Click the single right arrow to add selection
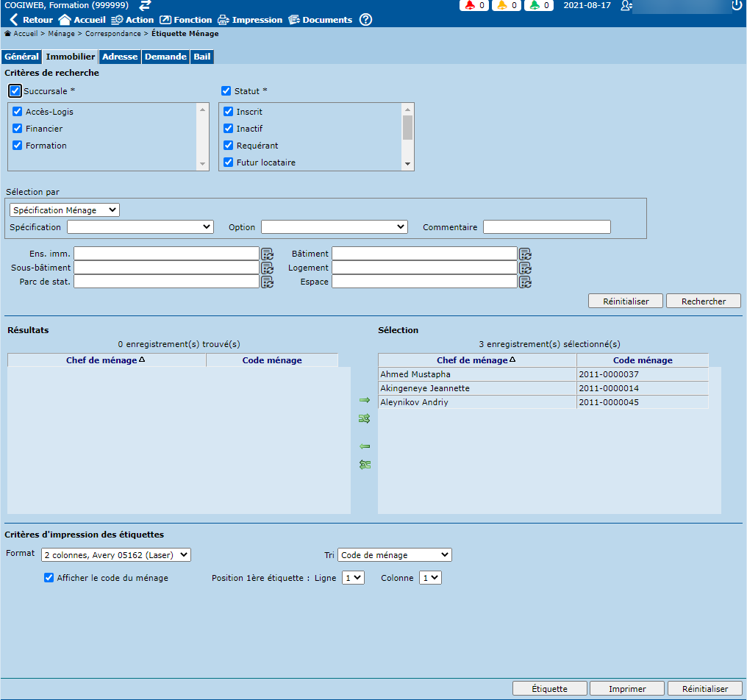 [364, 400]
